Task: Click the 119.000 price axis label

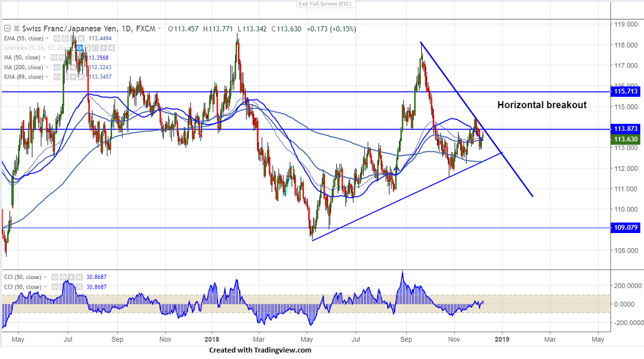Action: (626, 24)
